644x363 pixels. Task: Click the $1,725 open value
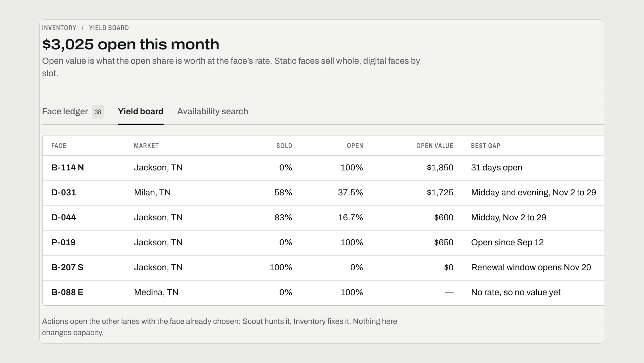tap(440, 193)
